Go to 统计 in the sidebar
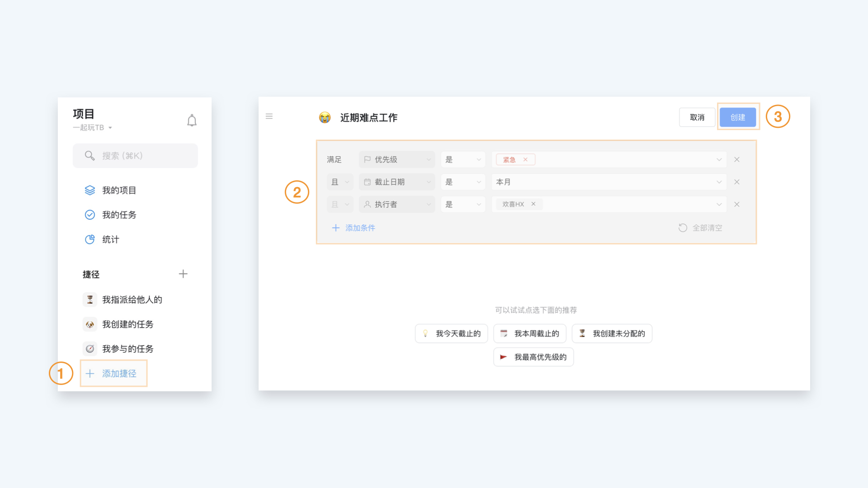868x488 pixels. (110, 239)
